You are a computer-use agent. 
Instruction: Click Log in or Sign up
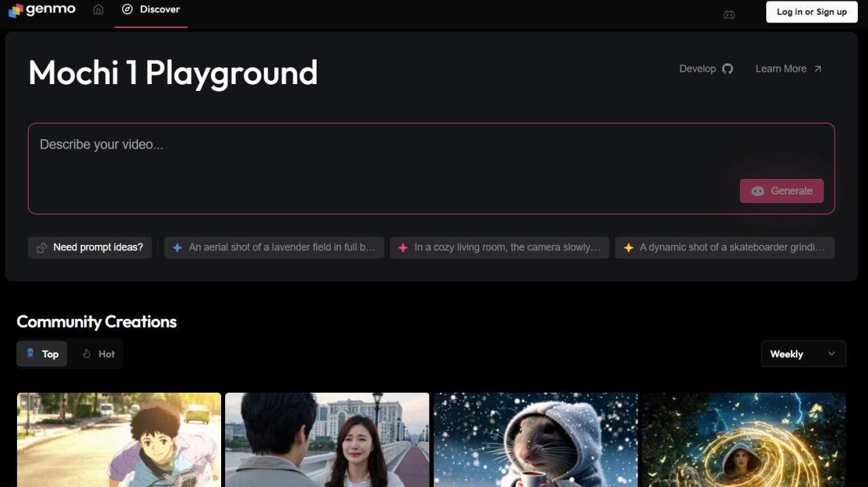pos(812,12)
